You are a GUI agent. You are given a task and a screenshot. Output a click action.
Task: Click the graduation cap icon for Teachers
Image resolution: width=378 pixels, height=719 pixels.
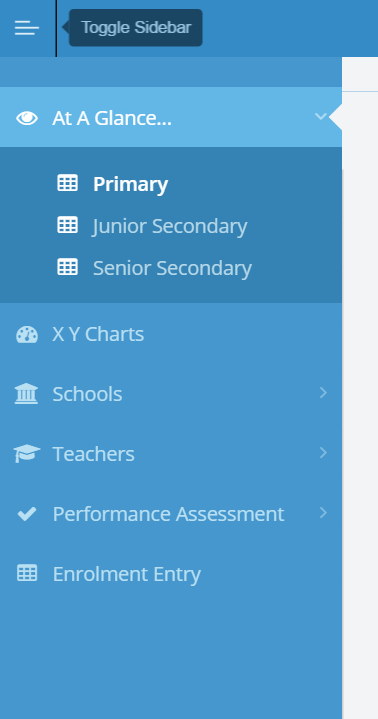click(x=27, y=454)
